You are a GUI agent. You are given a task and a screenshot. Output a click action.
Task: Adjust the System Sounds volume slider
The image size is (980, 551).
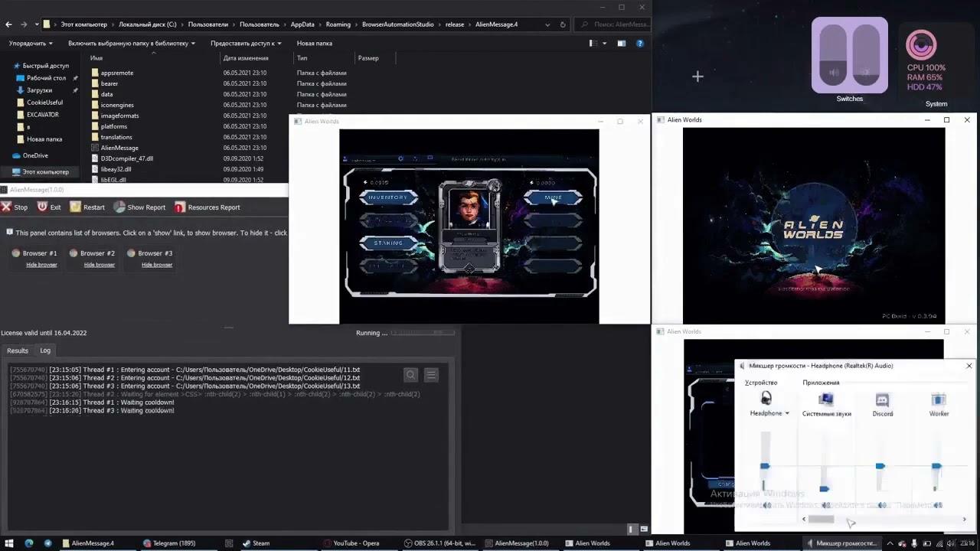[824, 488]
